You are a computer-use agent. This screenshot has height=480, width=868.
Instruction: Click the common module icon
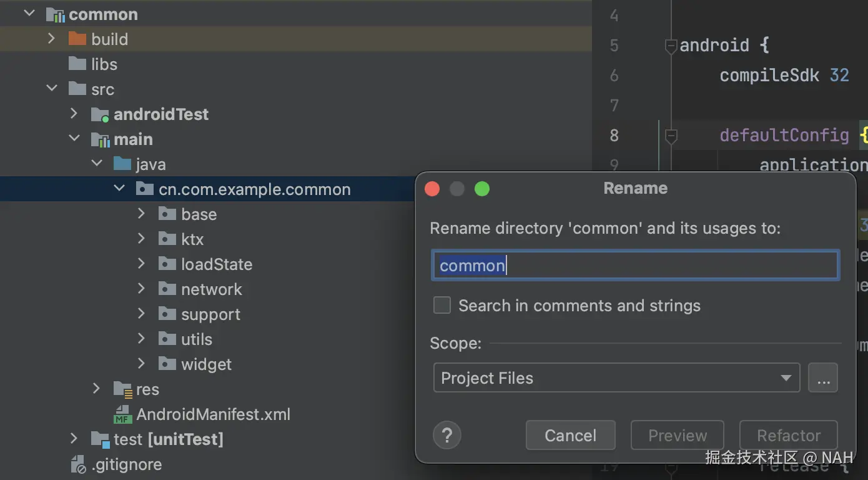pos(55,14)
